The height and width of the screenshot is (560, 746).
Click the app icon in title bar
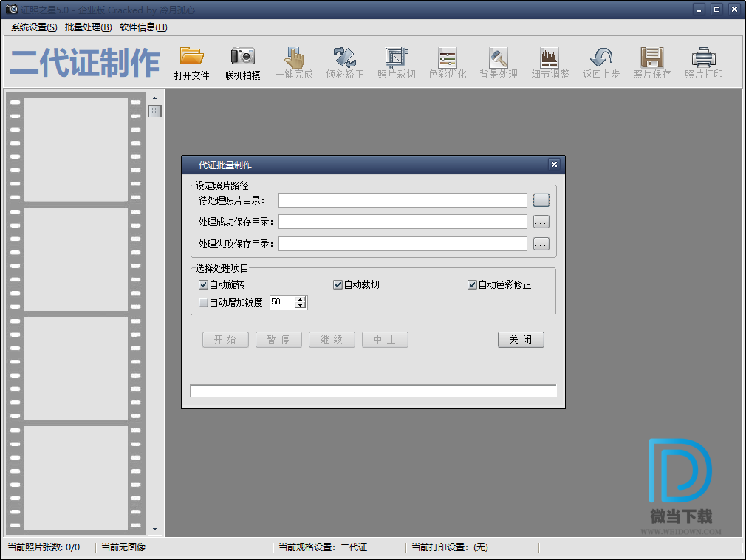coord(11,9)
